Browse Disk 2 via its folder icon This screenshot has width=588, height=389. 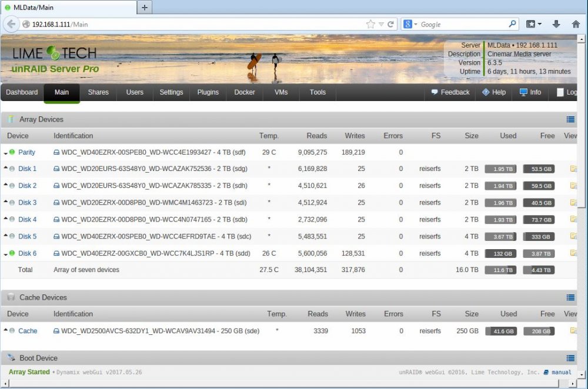pyautogui.click(x=573, y=186)
